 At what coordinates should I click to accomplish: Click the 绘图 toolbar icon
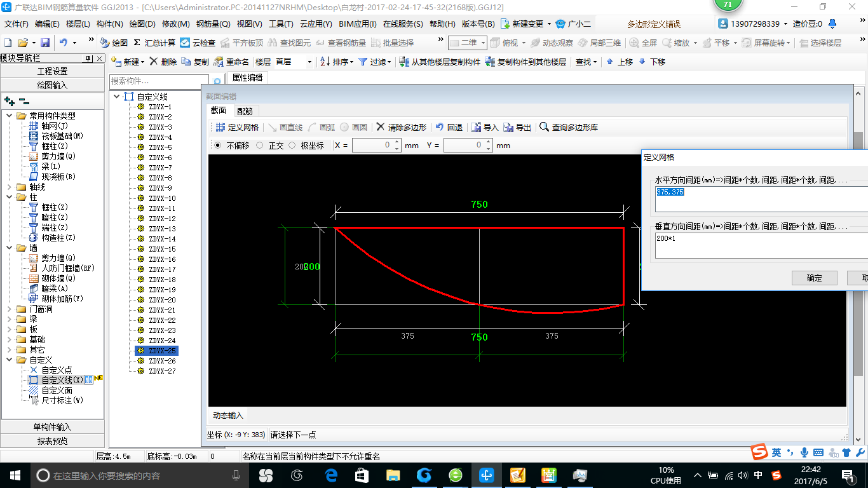point(114,43)
